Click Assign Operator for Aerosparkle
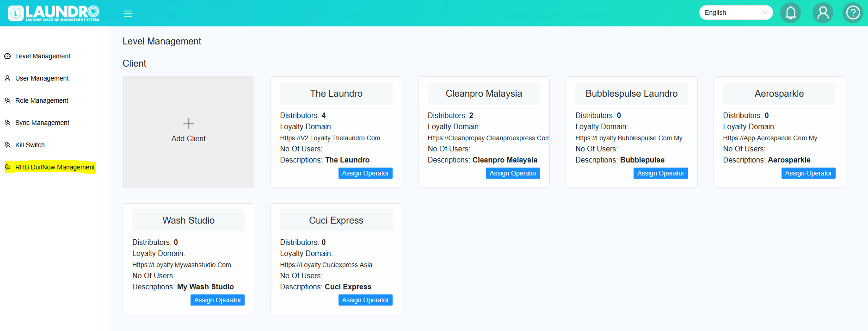The image size is (868, 331). click(x=808, y=173)
